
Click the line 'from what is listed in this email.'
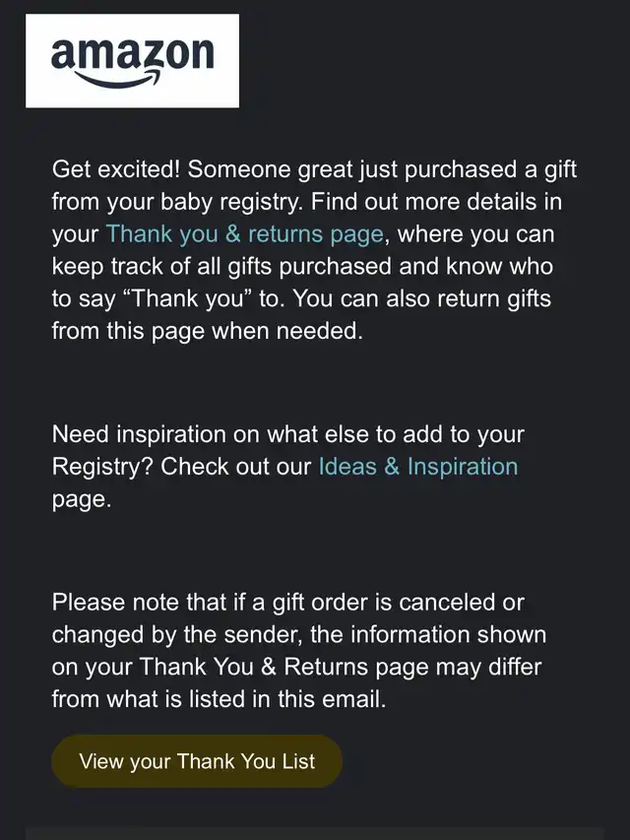219,699
